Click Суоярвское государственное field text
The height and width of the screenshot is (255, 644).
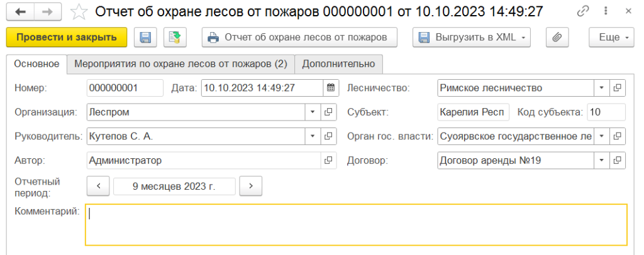(x=516, y=136)
